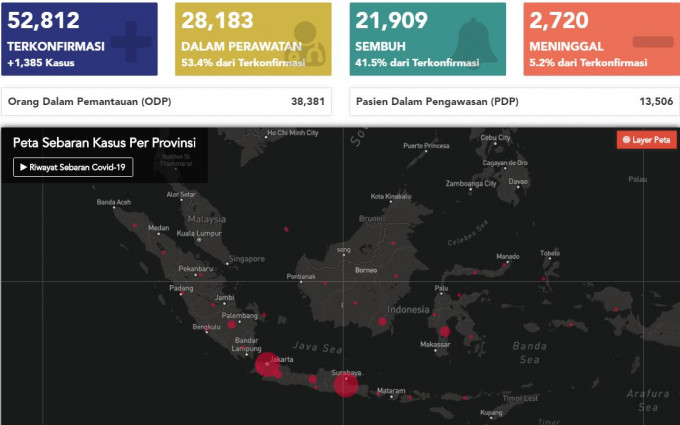This screenshot has height=425, width=680.
Task: Play Riwayat Sebaran Covid-19 history
Action: click(73, 168)
